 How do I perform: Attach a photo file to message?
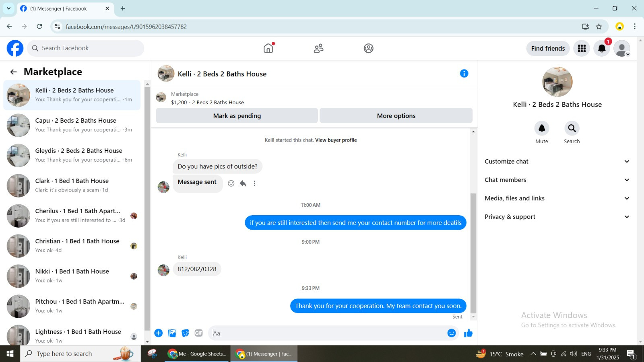point(172,333)
